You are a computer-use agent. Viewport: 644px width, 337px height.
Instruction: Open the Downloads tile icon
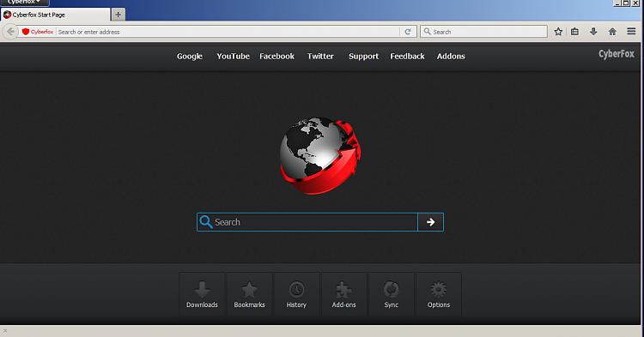[202, 294]
